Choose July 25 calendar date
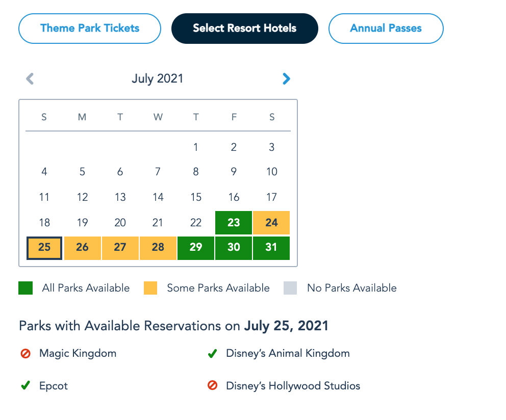The height and width of the screenshot is (420, 506). click(44, 248)
